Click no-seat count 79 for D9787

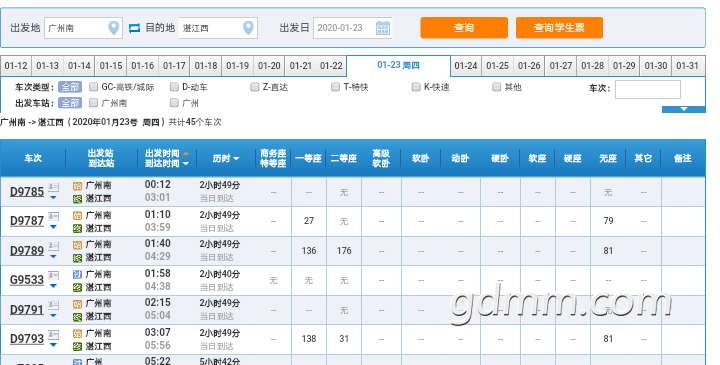pyautogui.click(x=608, y=221)
